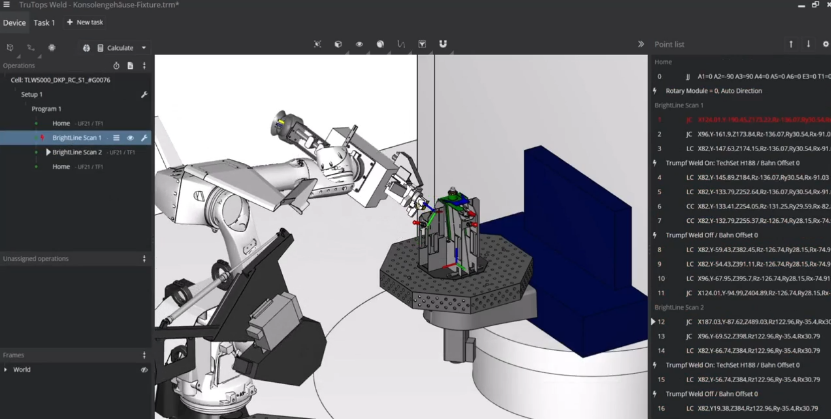Click the zoom-to-fit view icon
Screen dimensions: 831x419
tap(317, 44)
